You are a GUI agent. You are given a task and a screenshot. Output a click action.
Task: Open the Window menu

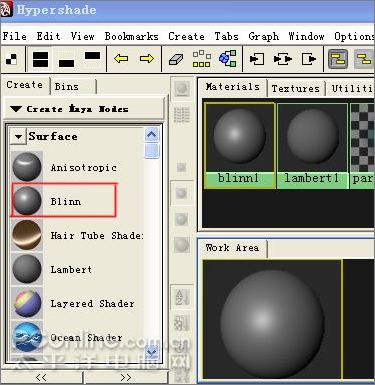306,36
